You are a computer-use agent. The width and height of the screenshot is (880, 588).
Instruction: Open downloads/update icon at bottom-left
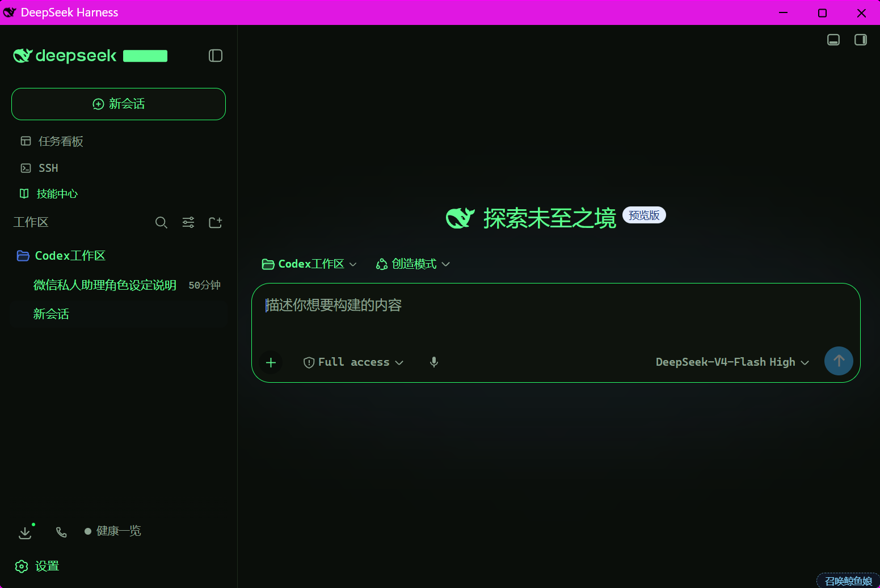pos(25,532)
